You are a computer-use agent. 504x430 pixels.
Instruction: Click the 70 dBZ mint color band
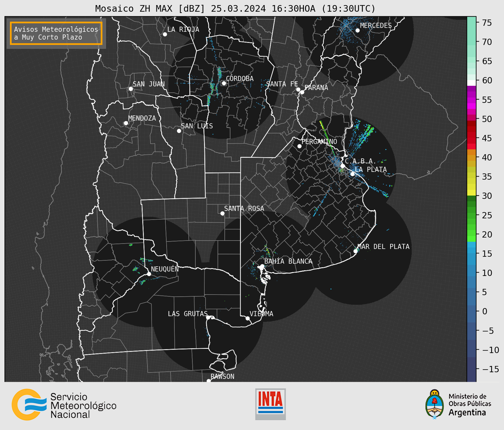pyautogui.click(x=471, y=42)
